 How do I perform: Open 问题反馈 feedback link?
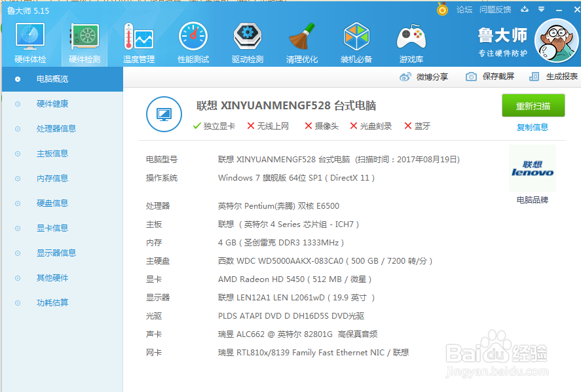tap(495, 10)
